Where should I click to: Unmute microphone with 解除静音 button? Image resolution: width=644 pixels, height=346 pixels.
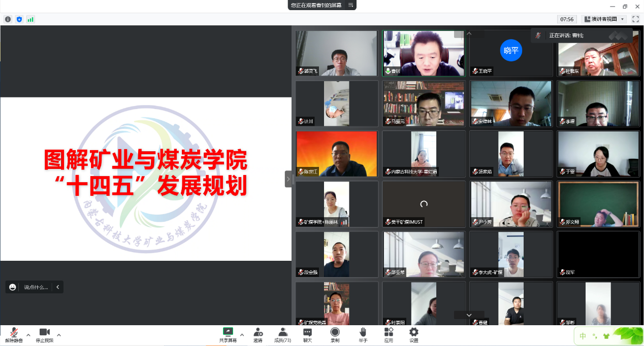click(x=14, y=334)
